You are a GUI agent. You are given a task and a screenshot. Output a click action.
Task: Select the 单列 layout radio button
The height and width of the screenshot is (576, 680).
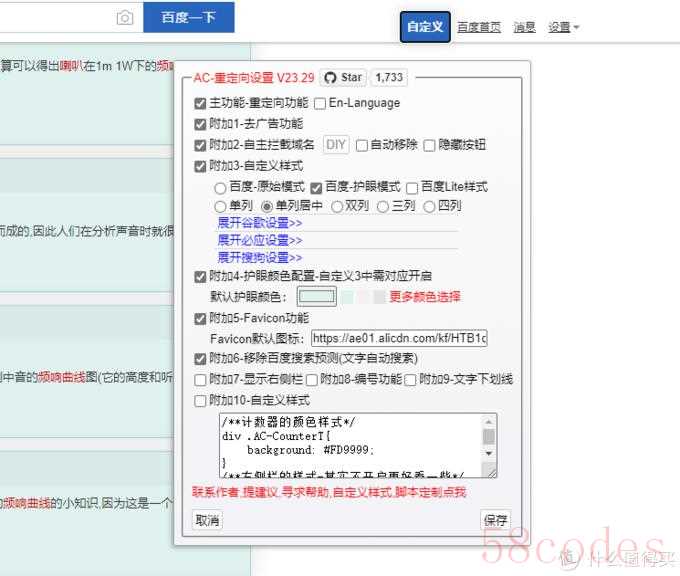click(x=220, y=206)
